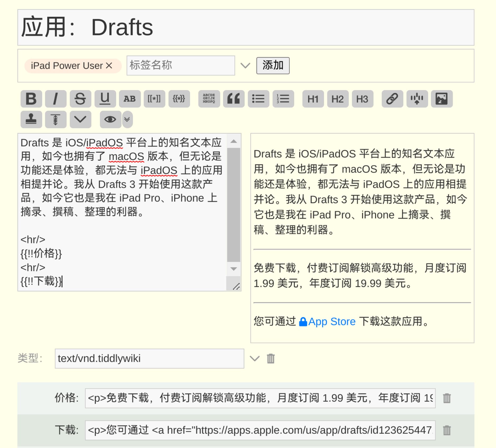Click the title field 应用: Drafts

point(246,28)
